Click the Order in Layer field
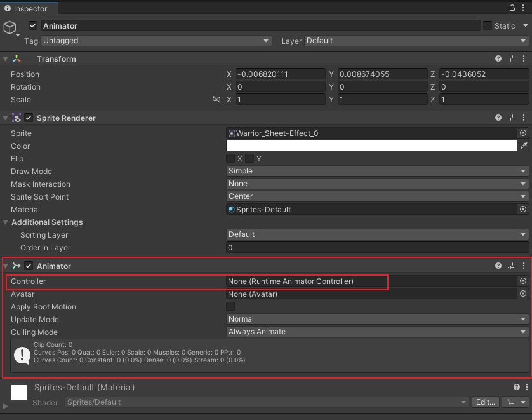The height and width of the screenshot is (420, 532). 377,248
